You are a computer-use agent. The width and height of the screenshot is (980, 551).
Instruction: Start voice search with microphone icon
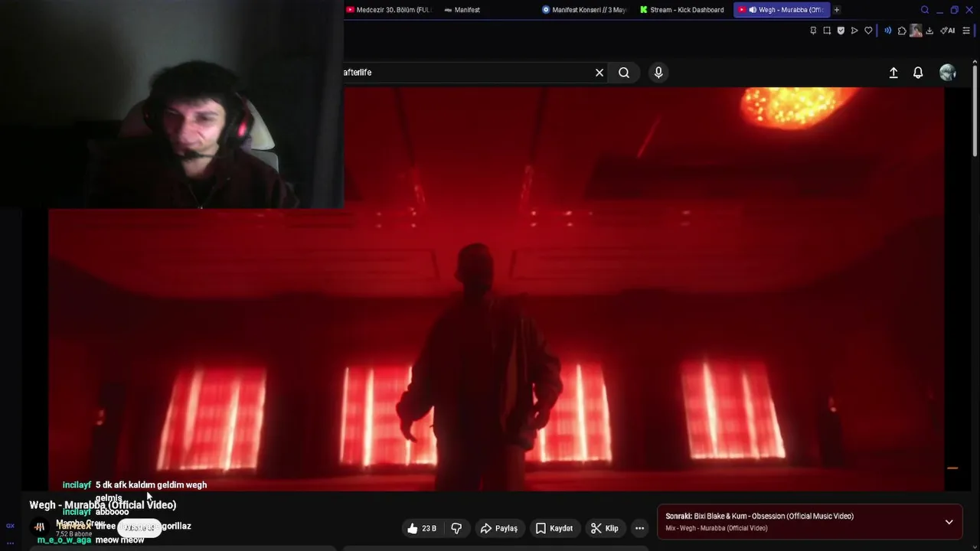coord(658,73)
